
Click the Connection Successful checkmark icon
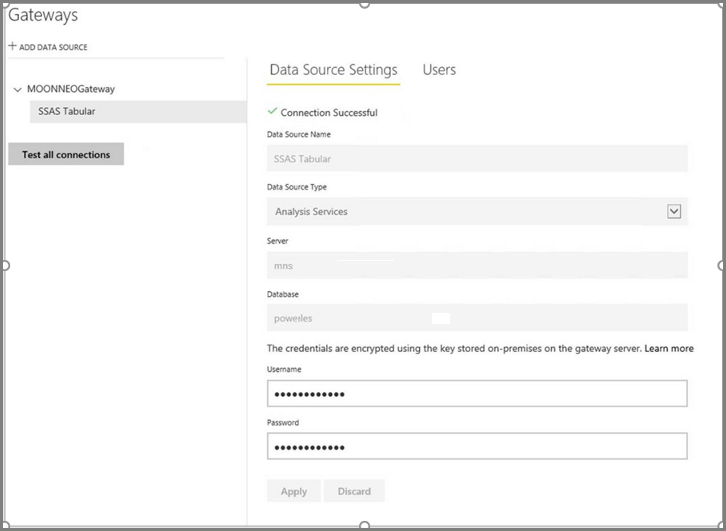point(272,111)
